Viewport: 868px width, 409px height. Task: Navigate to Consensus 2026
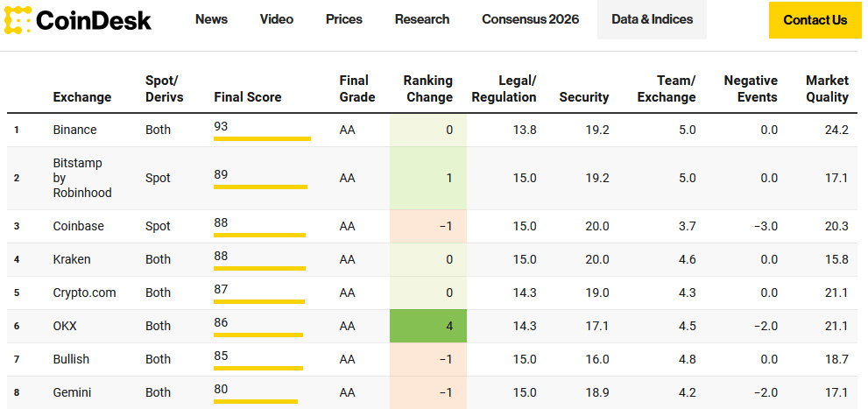pyautogui.click(x=530, y=19)
